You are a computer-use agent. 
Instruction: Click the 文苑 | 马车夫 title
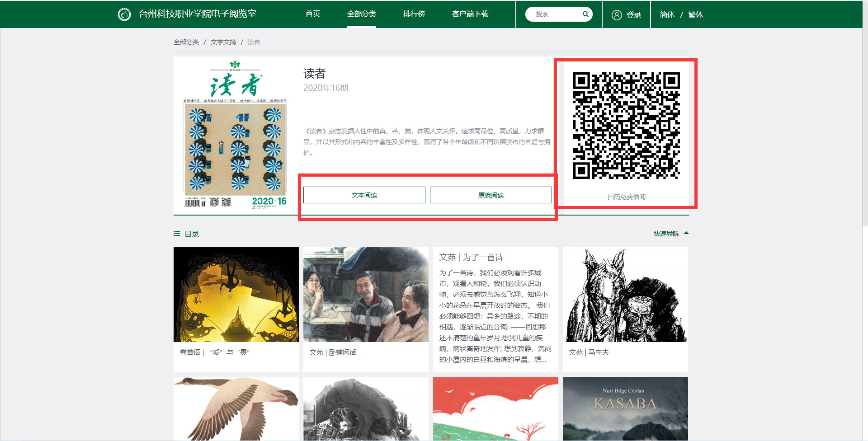[x=589, y=352]
